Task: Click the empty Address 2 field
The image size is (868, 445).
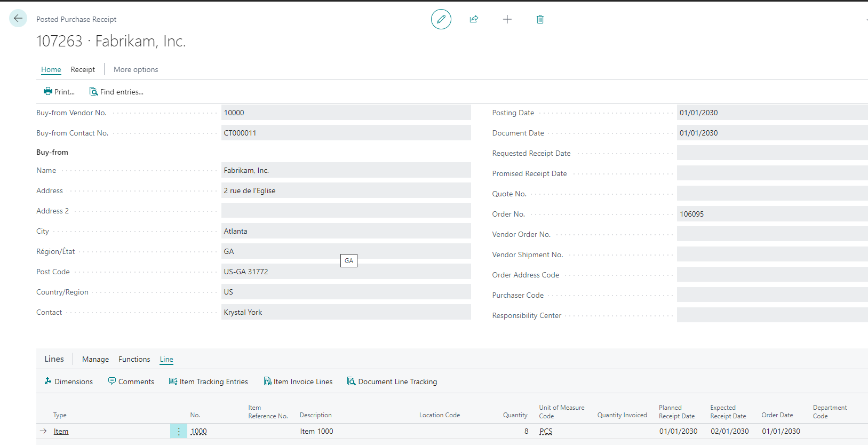Action: point(346,211)
